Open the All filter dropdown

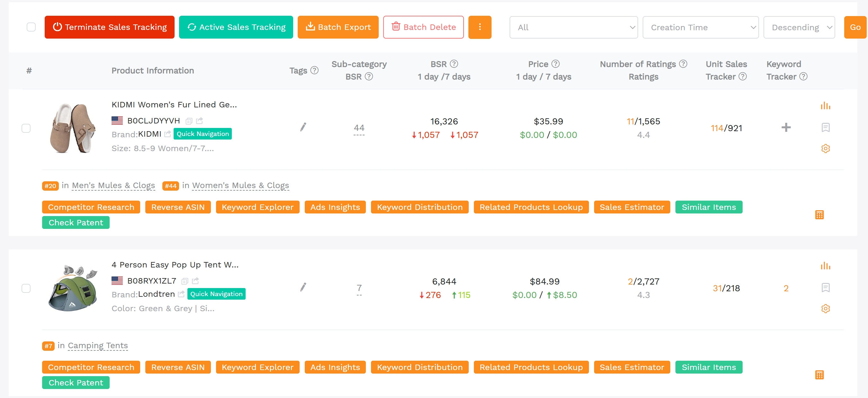(x=573, y=27)
